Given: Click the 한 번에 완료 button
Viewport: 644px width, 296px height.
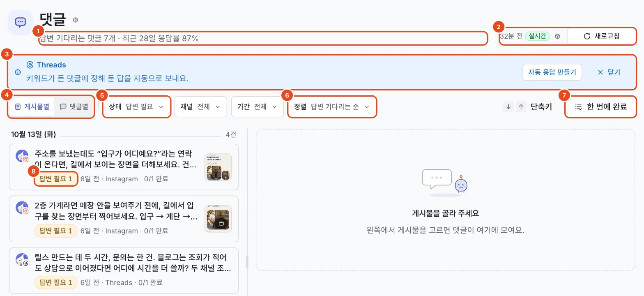Looking at the screenshot, I should (x=600, y=107).
